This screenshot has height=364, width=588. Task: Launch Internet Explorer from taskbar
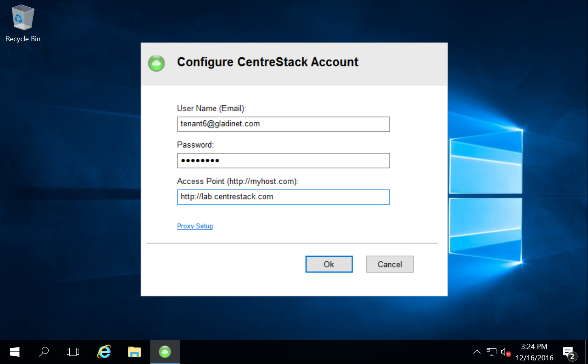tap(104, 352)
